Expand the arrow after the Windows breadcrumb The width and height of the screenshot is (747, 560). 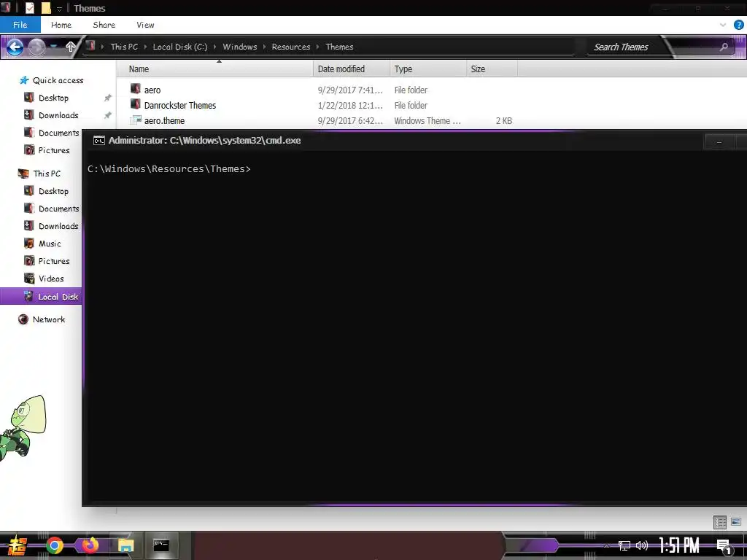264,47
